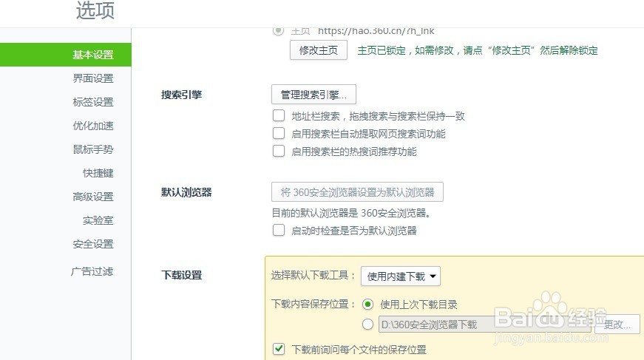
Task: Toggle 启用搜索栏的热搜词推荐功能 checkbox
Action: click(279, 151)
